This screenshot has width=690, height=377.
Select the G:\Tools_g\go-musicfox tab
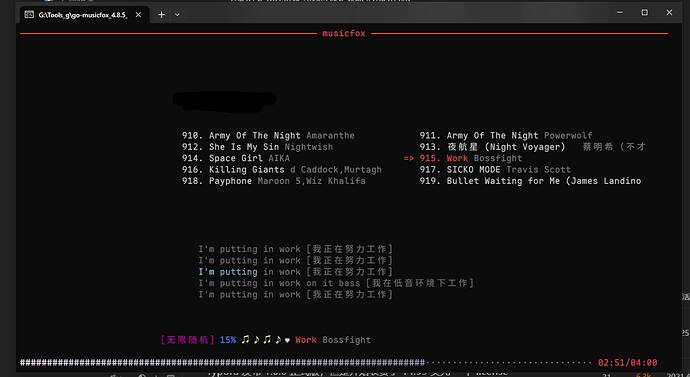point(84,15)
